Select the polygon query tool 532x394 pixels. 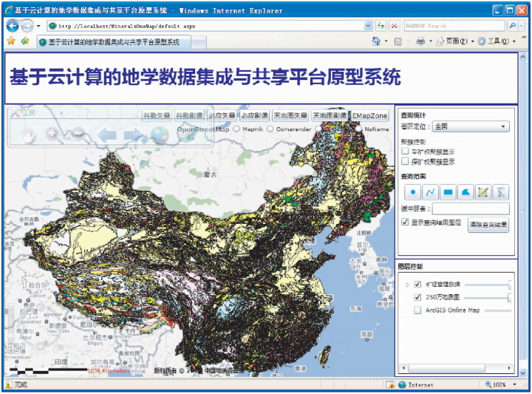pos(465,192)
